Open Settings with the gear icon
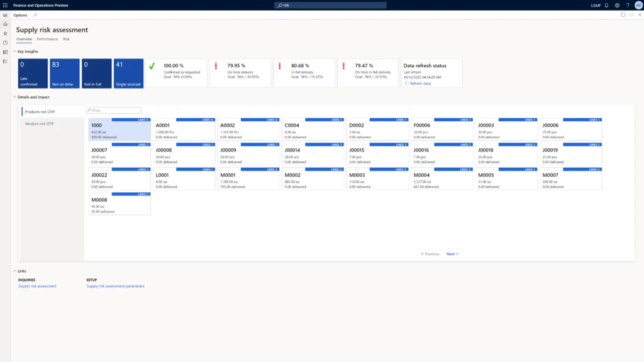Viewport: 644px width, 362px height. (x=616, y=5)
